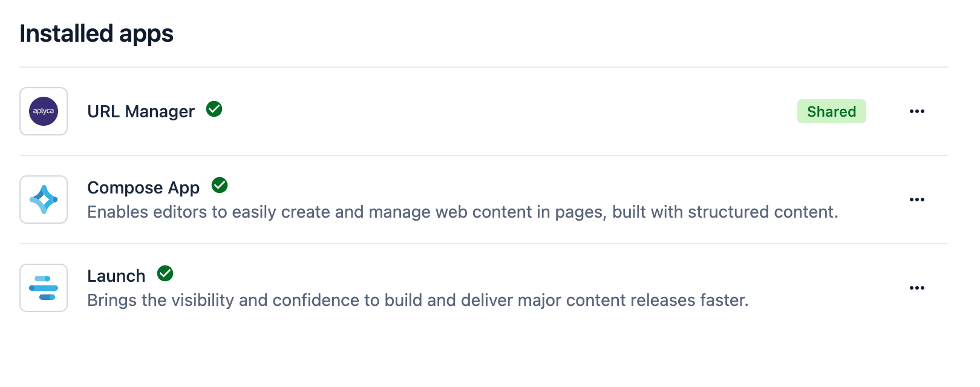Click the Installed apps heading
The height and width of the screenshot is (387, 980).
pyautogui.click(x=97, y=34)
